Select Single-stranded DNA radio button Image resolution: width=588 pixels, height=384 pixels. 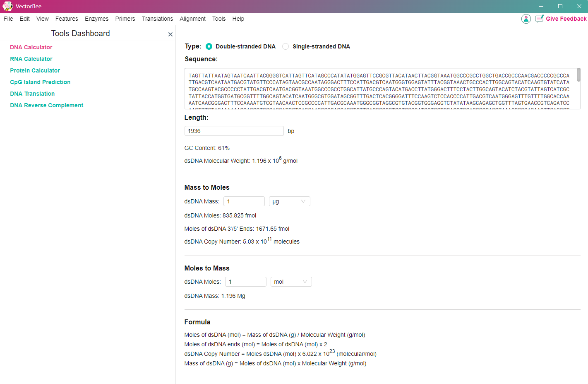(286, 46)
